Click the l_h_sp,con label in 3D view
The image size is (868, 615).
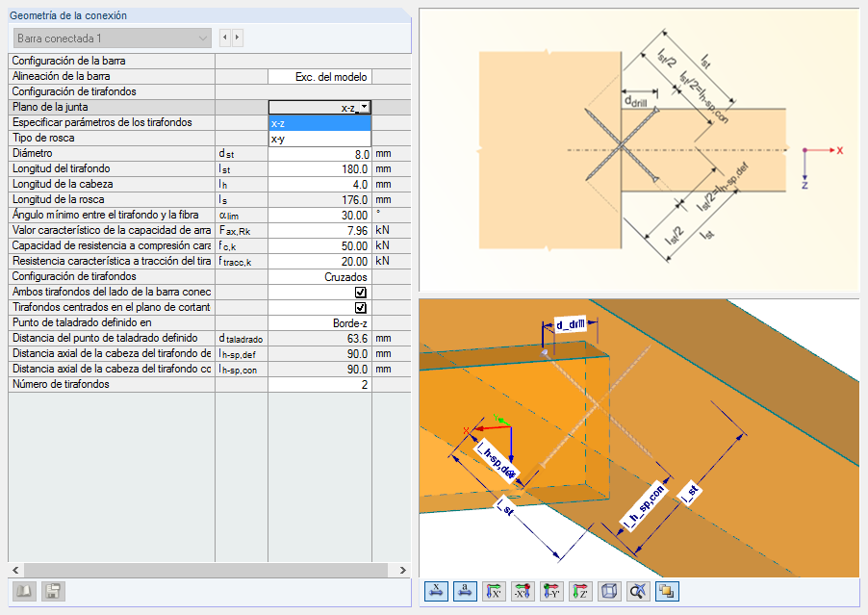[x=643, y=506]
